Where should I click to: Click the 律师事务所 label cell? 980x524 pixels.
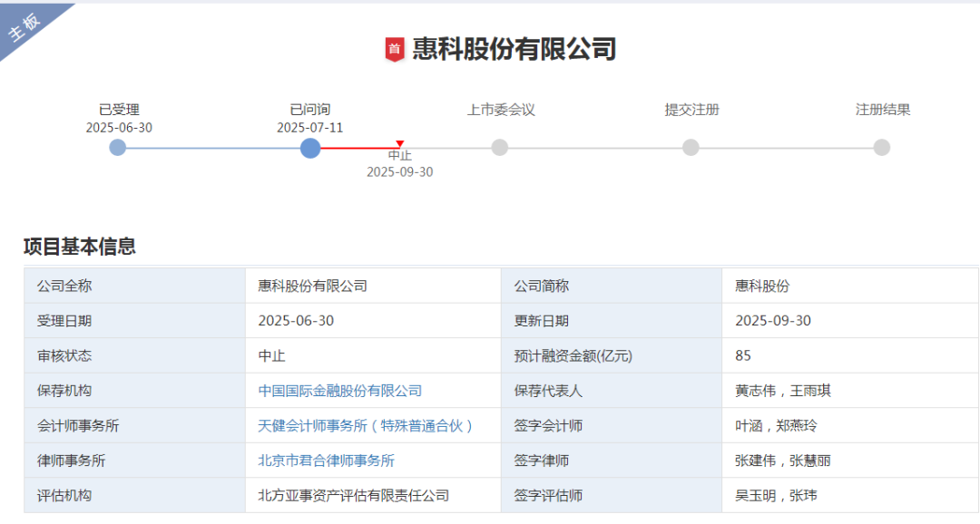pos(134,461)
